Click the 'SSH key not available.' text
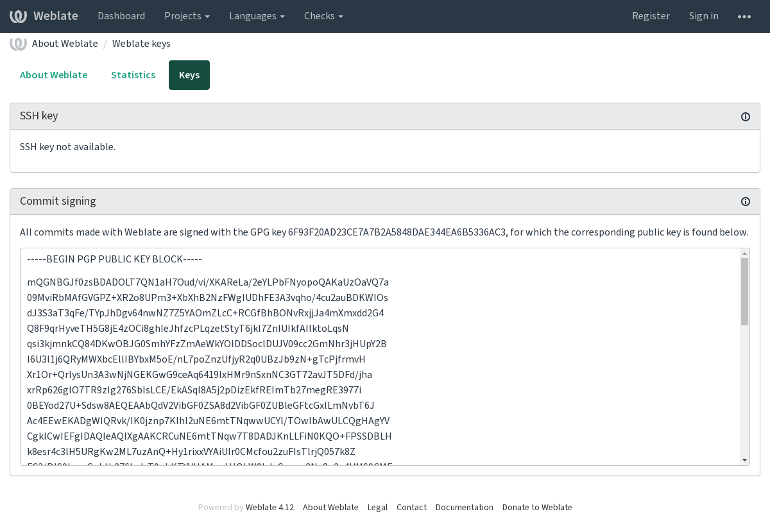 (x=67, y=147)
